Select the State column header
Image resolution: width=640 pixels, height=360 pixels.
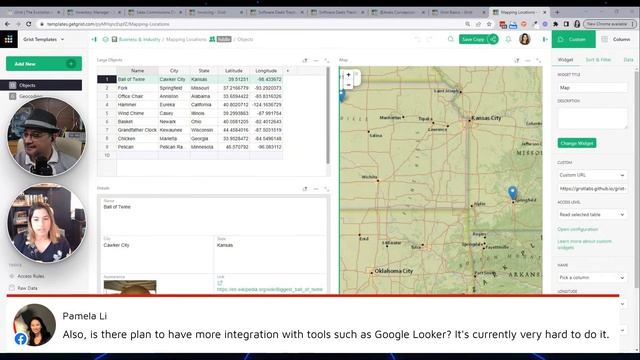204,71
